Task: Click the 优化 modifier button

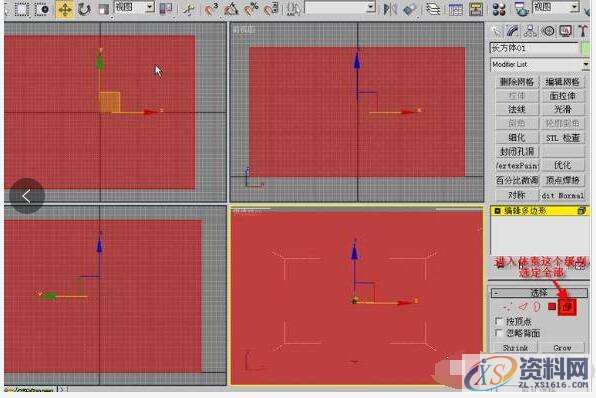Action: point(562,165)
